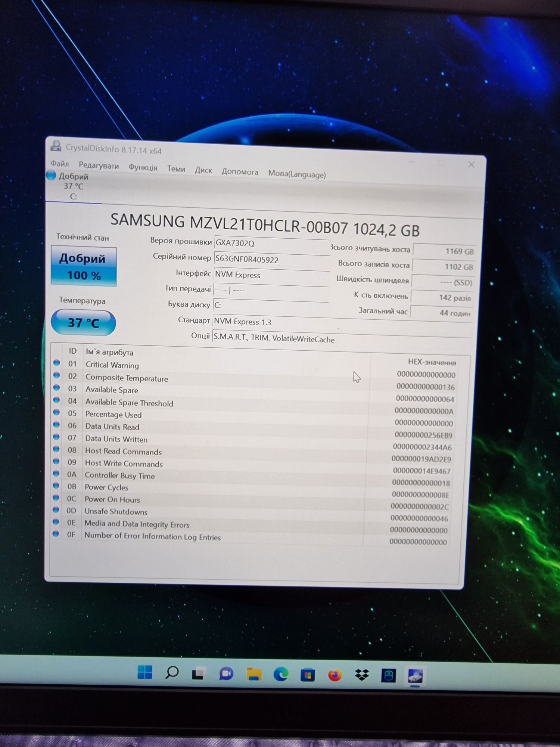
Task: Open Microsoft Store from the taskbar
Action: (308, 675)
